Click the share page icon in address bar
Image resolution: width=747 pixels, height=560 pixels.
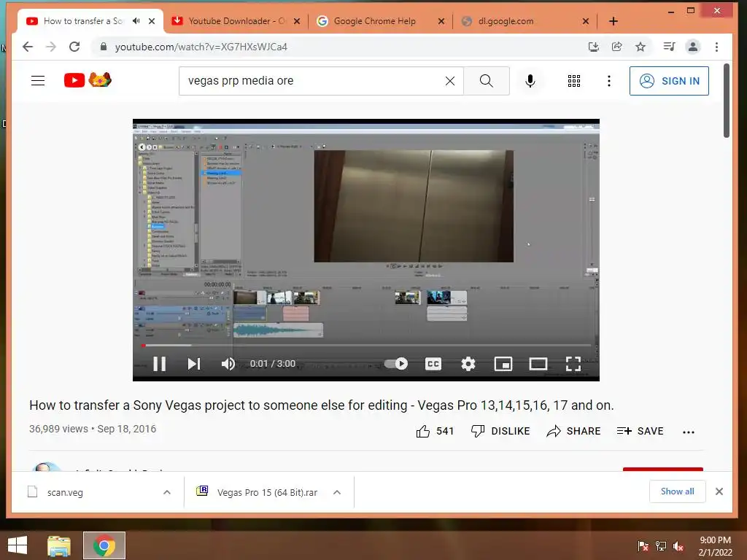(617, 47)
